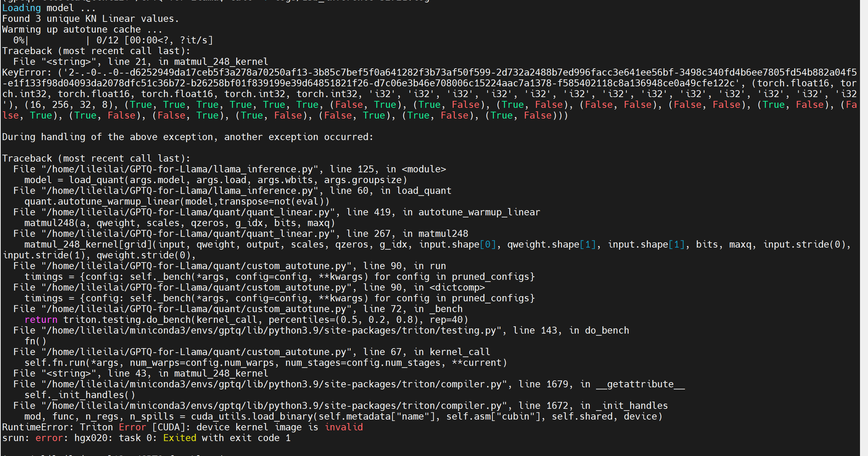
Task: Click the 'Found 3 unique KN Linear values' line
Action: tap(90, 18)
